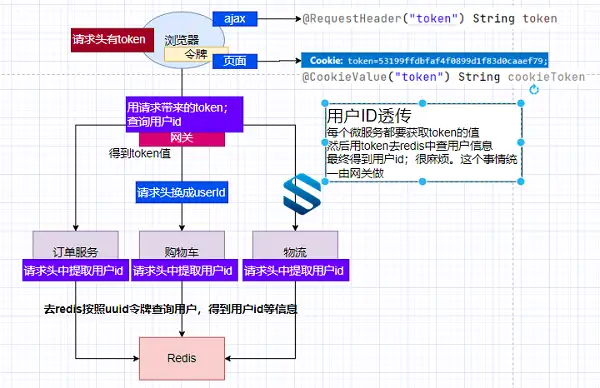Select the pink "Redis" box

tap(182, 359)
